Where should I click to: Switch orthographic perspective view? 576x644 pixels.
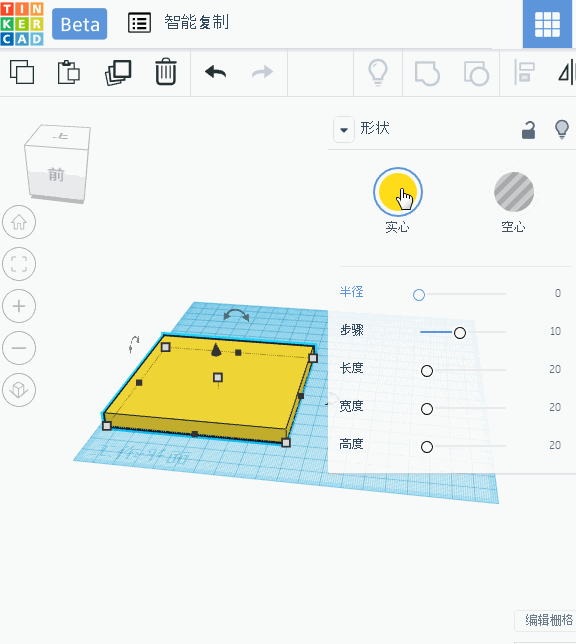(x=19, y=390)
